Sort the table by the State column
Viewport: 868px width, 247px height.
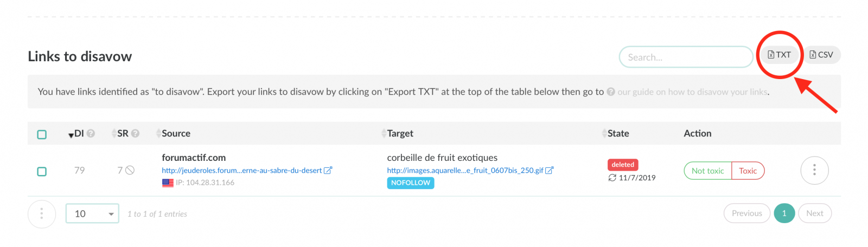click(x=615, y=133)
